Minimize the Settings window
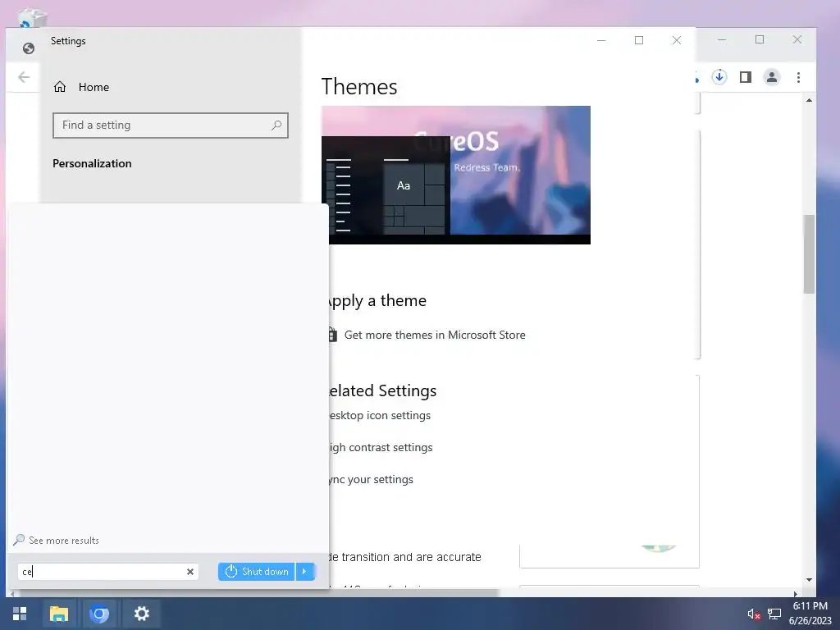Viewport: 840px width, 630px height. [x=601, y=40]
